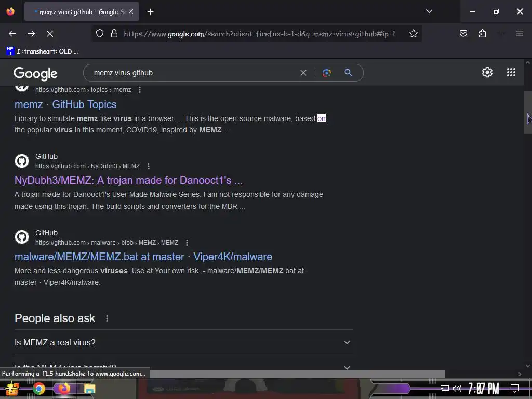Launch Google Chrome from the taskbar
532x399 pixels.
click(38, 389)
